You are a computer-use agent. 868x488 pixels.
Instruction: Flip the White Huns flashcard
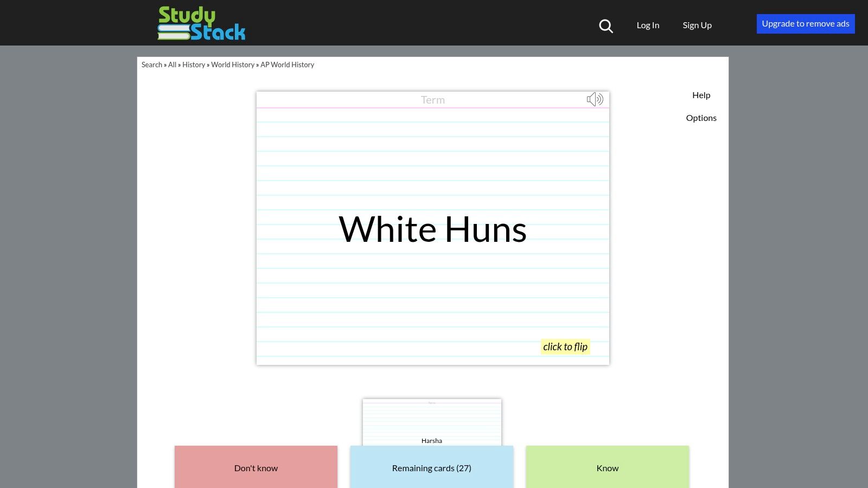[x=432, y=228]
